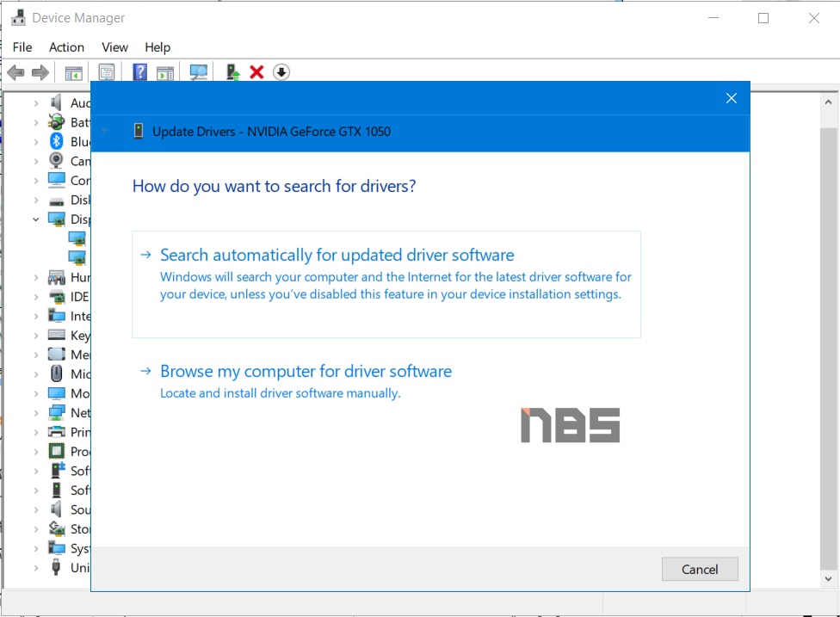Expand the Audio inputs tree node

[x=36, y=103]
